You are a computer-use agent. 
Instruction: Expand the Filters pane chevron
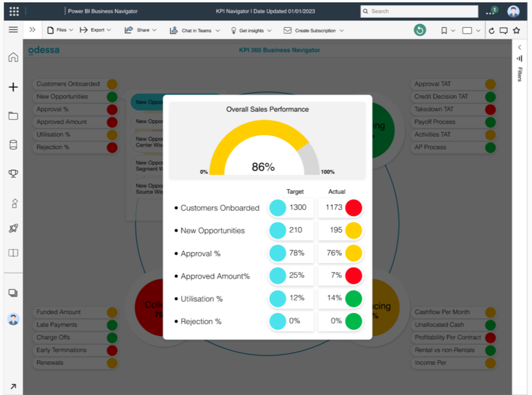click(519, 47)
